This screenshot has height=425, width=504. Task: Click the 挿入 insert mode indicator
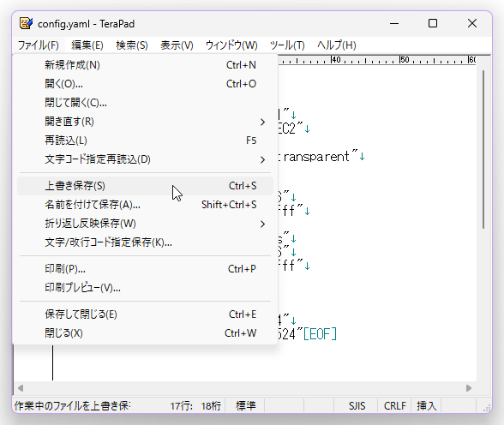[x=427, y=406]
